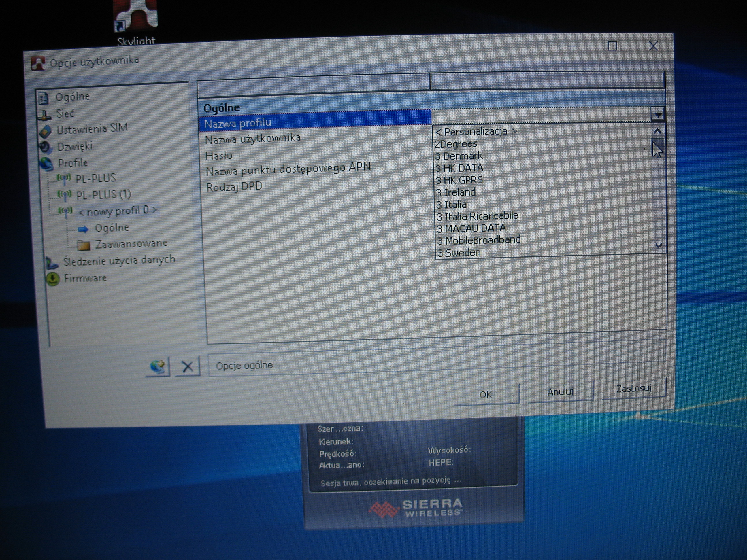The height and width of the screenshot is (560, 747).
Task: Select the Profile tree node
Action: pos(73,163)
